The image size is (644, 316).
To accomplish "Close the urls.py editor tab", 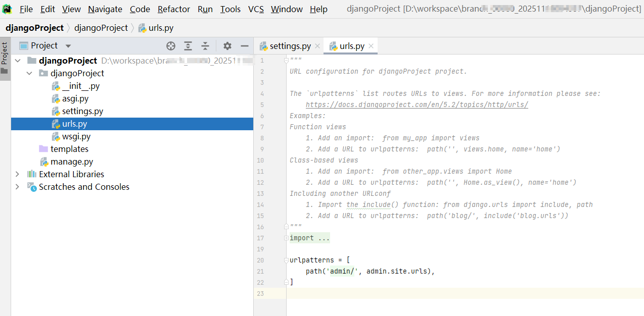I will click(x=371, y=46).
